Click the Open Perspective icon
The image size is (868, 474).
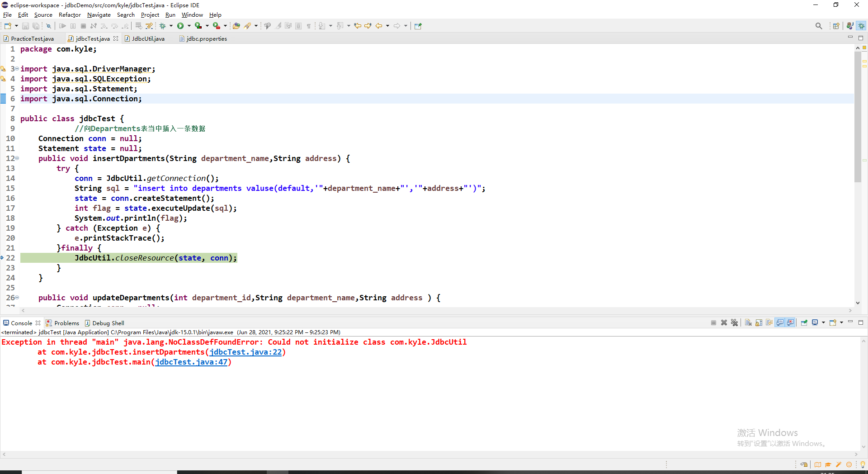coord(836,26)
